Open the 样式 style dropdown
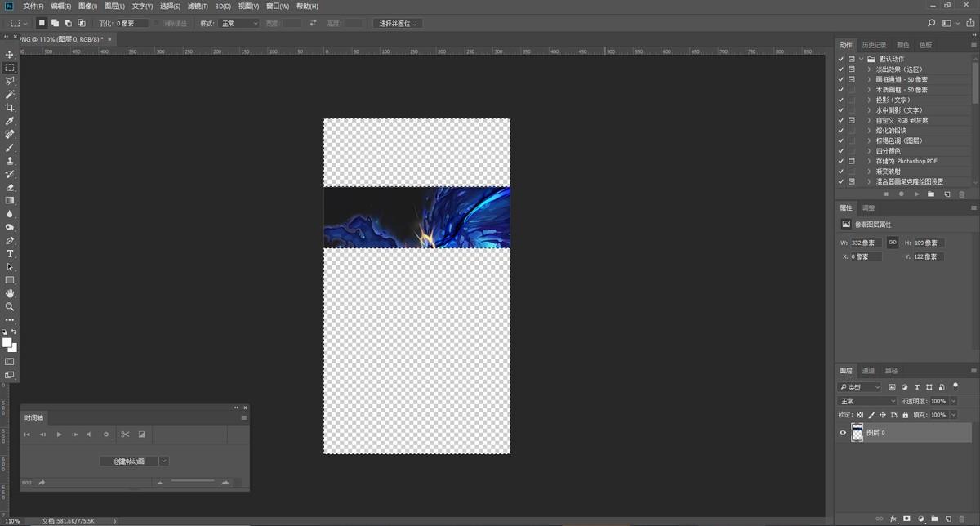 (x=239, y=24)
